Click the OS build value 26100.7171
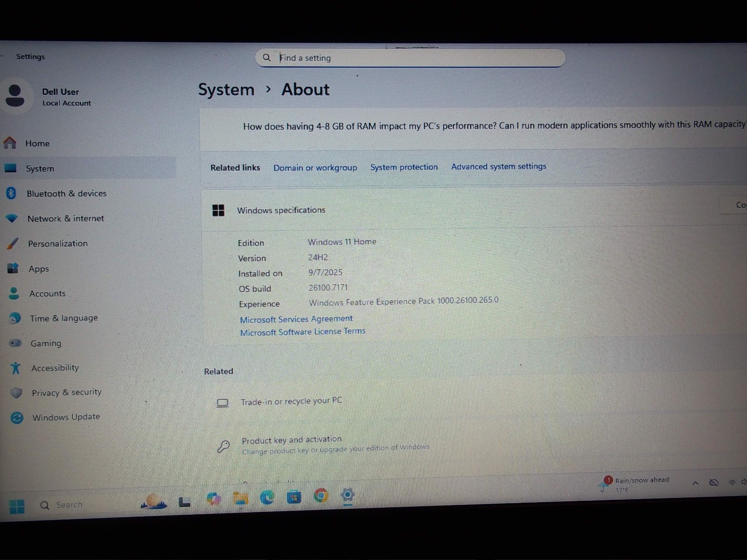747x560 pixels. pos(328,287)
